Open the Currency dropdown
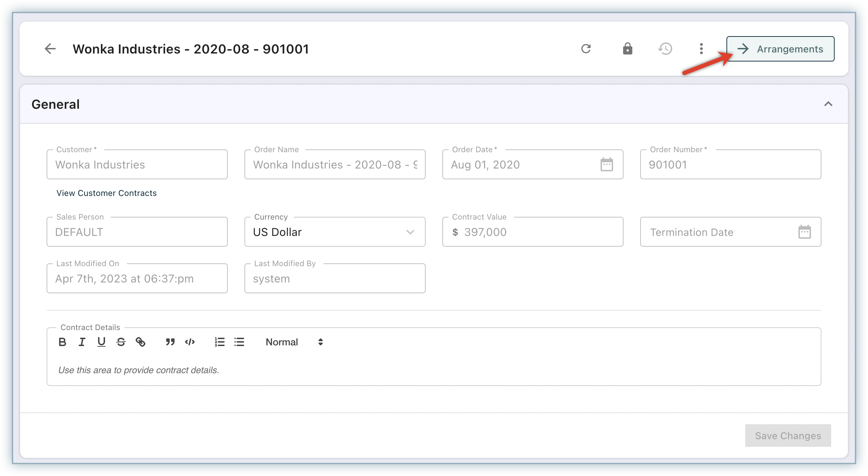868x476 pixels. tap(335, 232)
